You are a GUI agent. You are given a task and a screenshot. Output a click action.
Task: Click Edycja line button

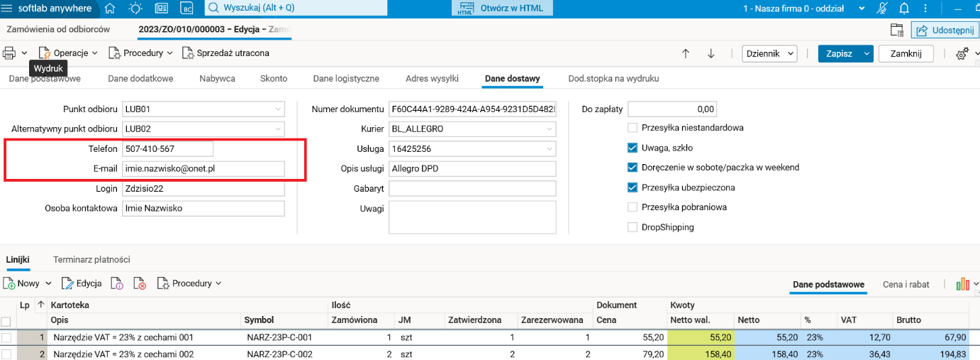click(82, 283)
